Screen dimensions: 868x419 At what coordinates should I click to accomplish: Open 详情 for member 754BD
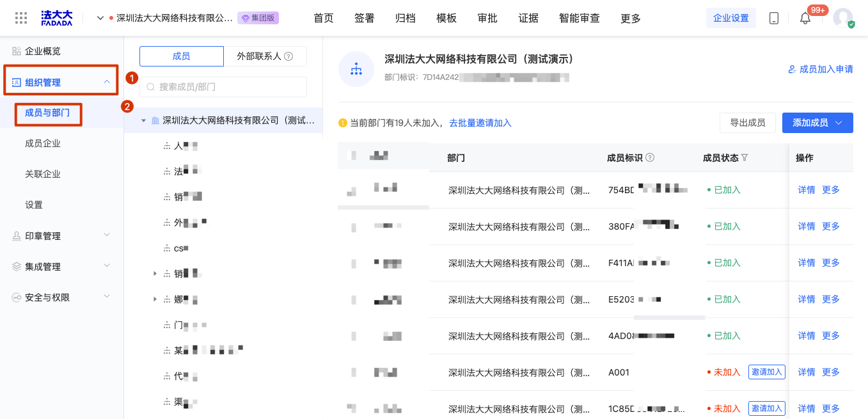pyautogui.click(x=807, y=190)
